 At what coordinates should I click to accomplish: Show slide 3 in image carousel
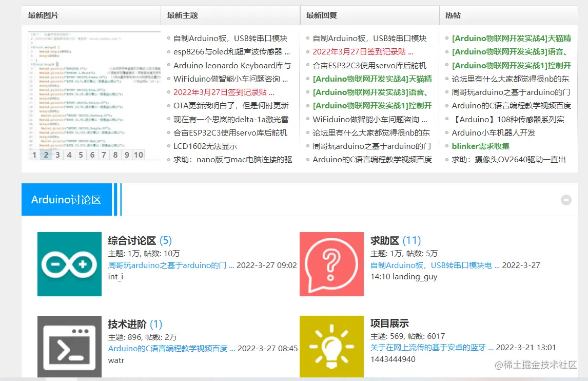58,155
